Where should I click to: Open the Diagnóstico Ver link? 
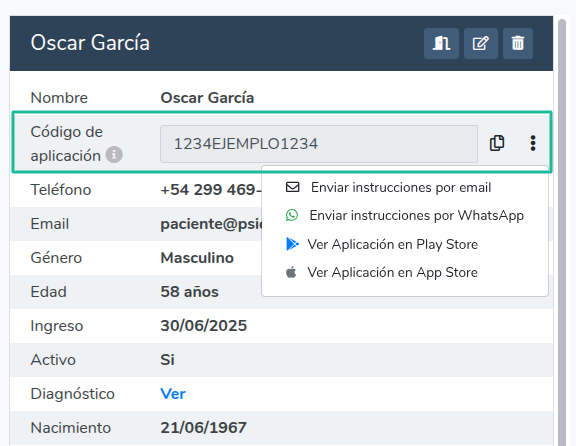[x=173, y=394]
